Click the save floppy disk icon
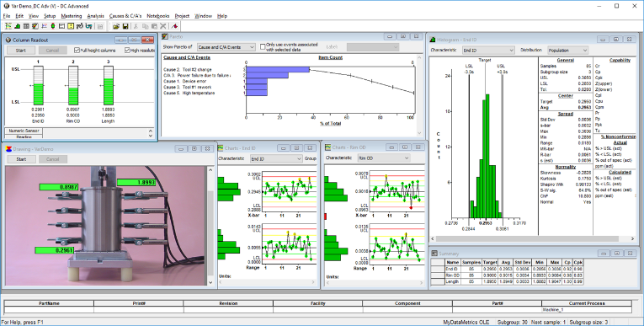The height and width of the screenshot is (326, 644). [125, 26]
